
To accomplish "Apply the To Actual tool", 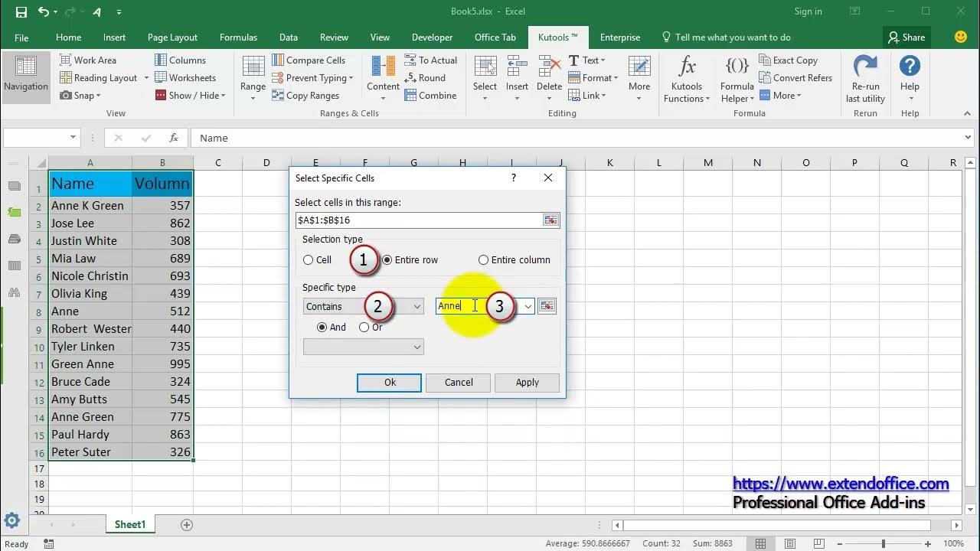I will 430,60.
